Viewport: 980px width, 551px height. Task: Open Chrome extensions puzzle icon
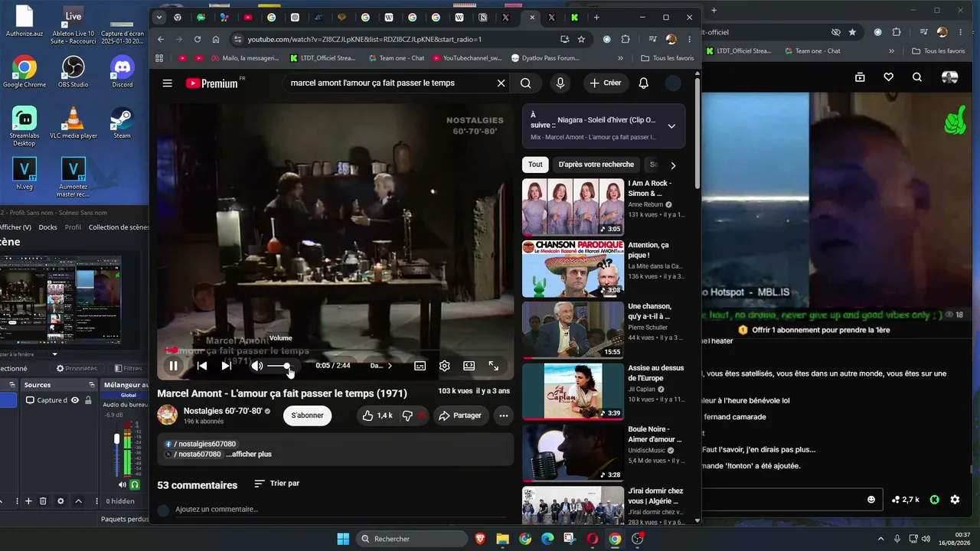pyautogui.click(x=626, y=39)
